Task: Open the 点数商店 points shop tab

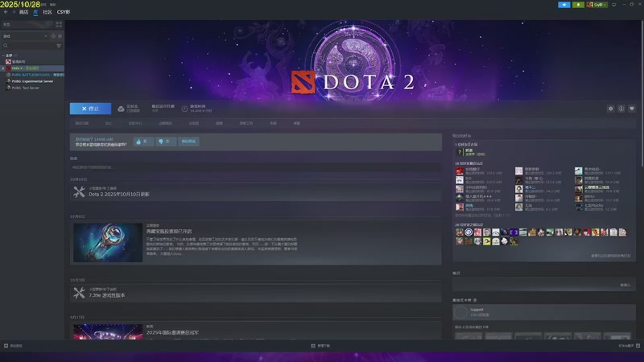Action: pyautogui.click(x=165, y=123)
